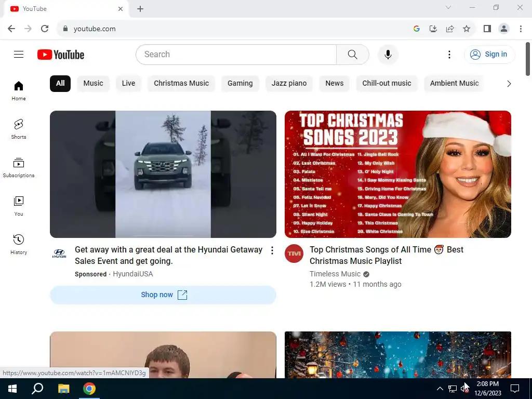Open Windows Start menu

click(12, 389)
